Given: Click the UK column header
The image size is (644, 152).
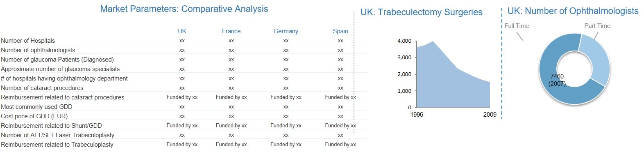Looking at the screenshot, I should point(182,31).
